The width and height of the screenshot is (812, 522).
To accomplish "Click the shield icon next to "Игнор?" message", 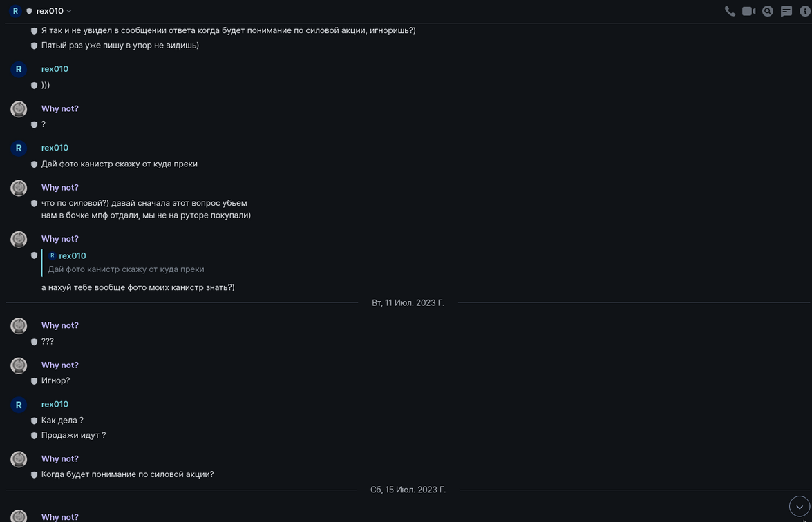I will pos(34,381).
